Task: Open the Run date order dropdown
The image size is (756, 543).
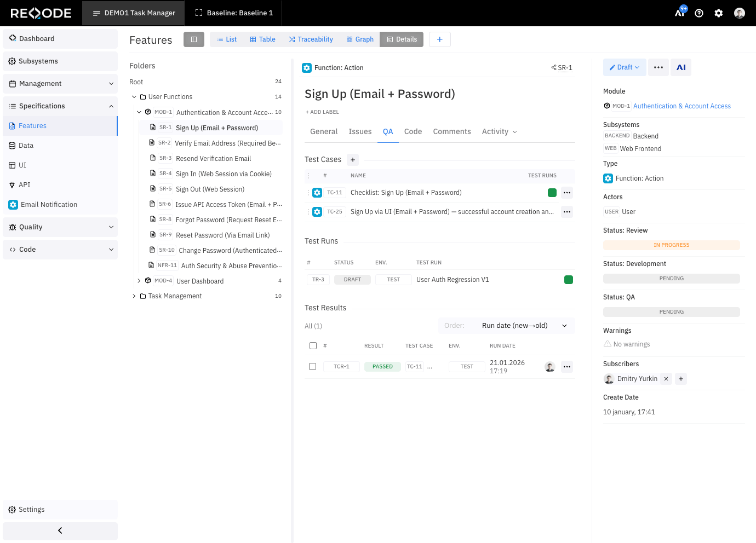Action: pyautogui.click(x=507, y=326)
